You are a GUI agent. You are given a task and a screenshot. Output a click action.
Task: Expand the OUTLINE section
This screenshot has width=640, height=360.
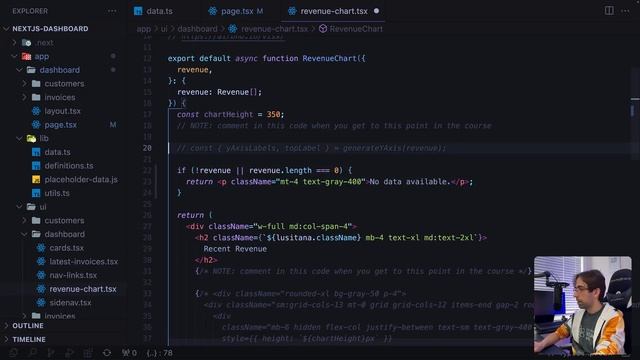(7, 326)
